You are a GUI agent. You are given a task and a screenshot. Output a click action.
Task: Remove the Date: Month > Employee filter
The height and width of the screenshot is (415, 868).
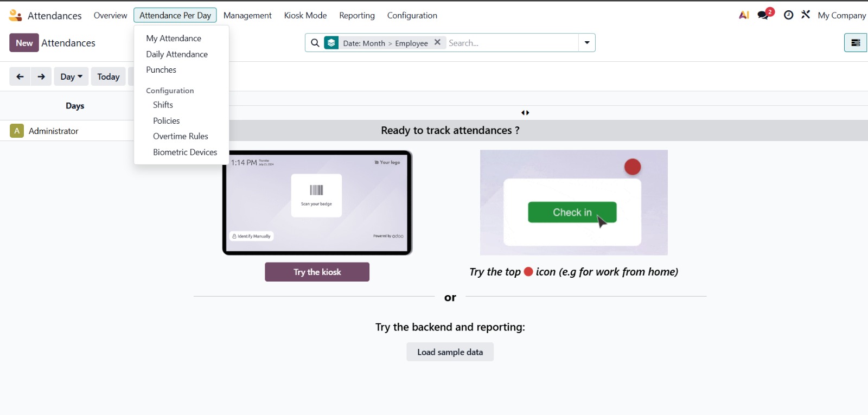(437, 42)
